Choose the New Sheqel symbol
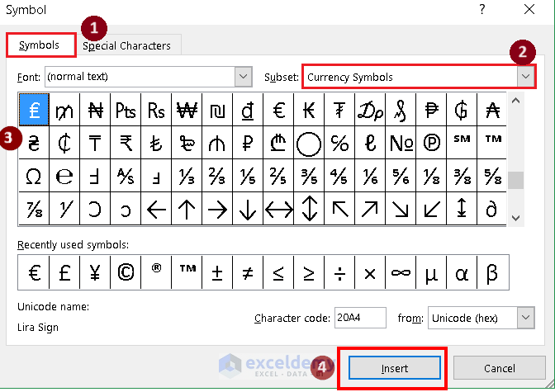Image resolution: width=555 pixels, height=392 pixels. click(x=217, y=110)
